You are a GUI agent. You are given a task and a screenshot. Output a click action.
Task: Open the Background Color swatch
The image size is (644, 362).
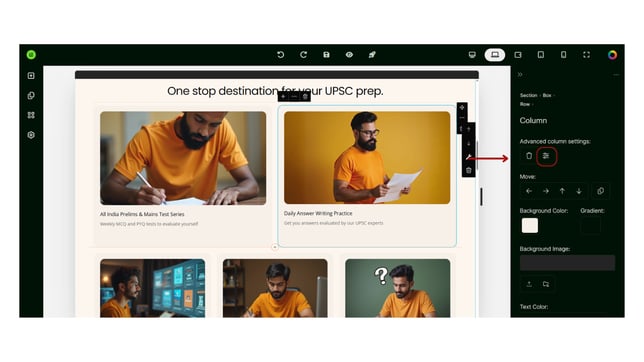[x=530, y=226]
